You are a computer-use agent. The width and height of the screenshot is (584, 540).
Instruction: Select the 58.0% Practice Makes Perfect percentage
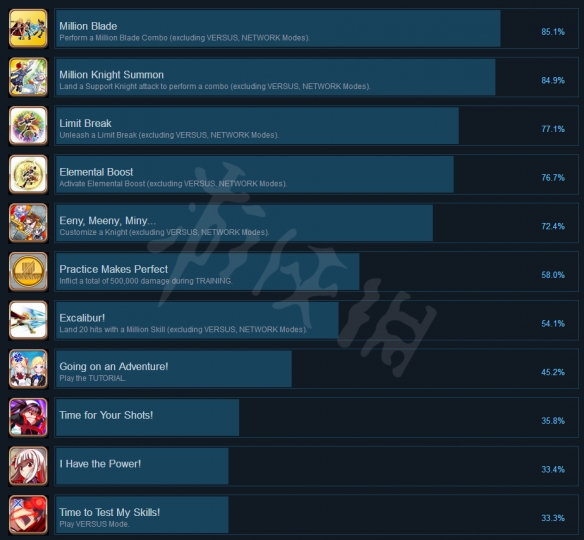[553, 275]
